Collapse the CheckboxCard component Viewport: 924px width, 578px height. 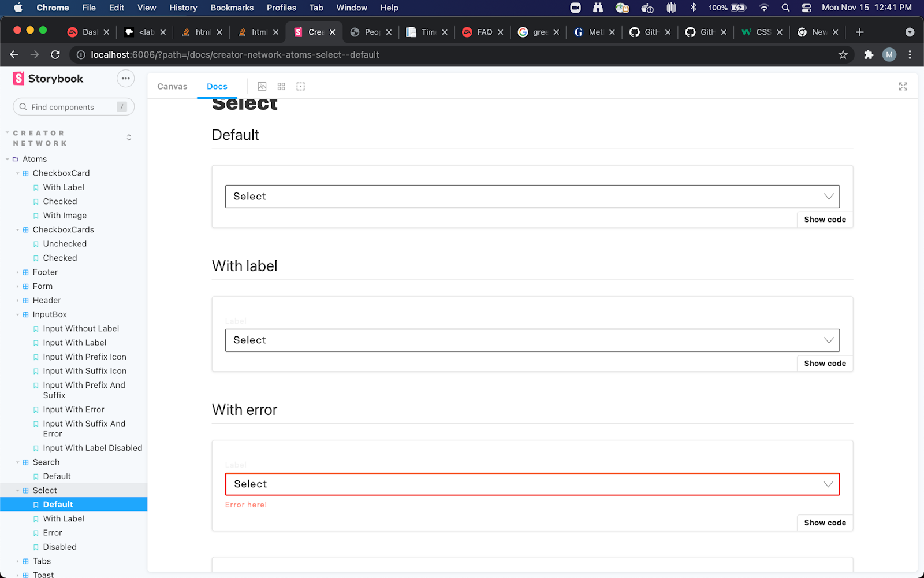[61, 173]
